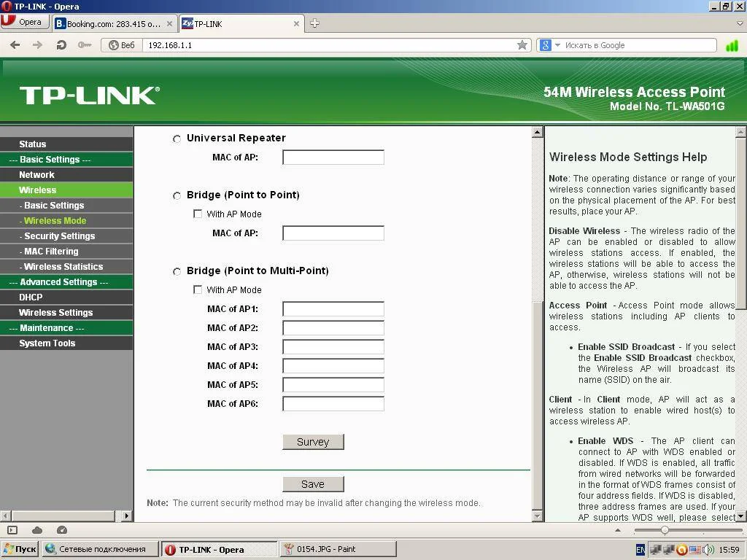
Task: Select Bridge (Point to Multi-Point) radio button
Action: (177, 271)
